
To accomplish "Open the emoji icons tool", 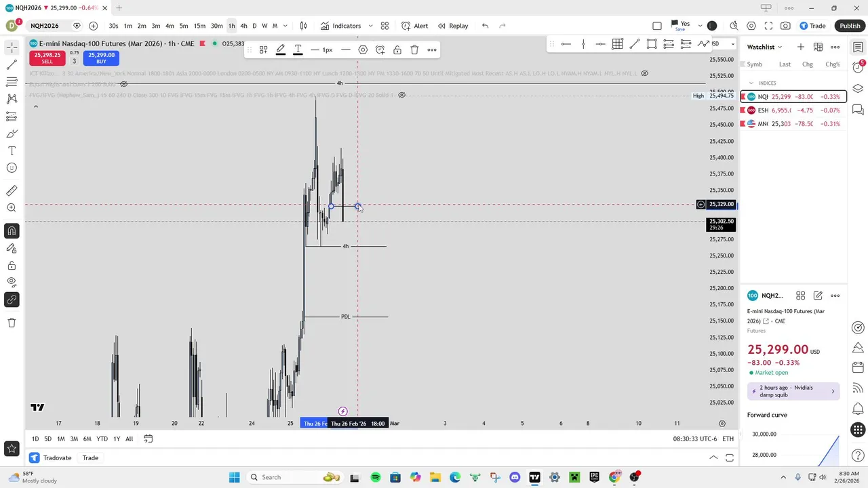I will click(12, 168).
